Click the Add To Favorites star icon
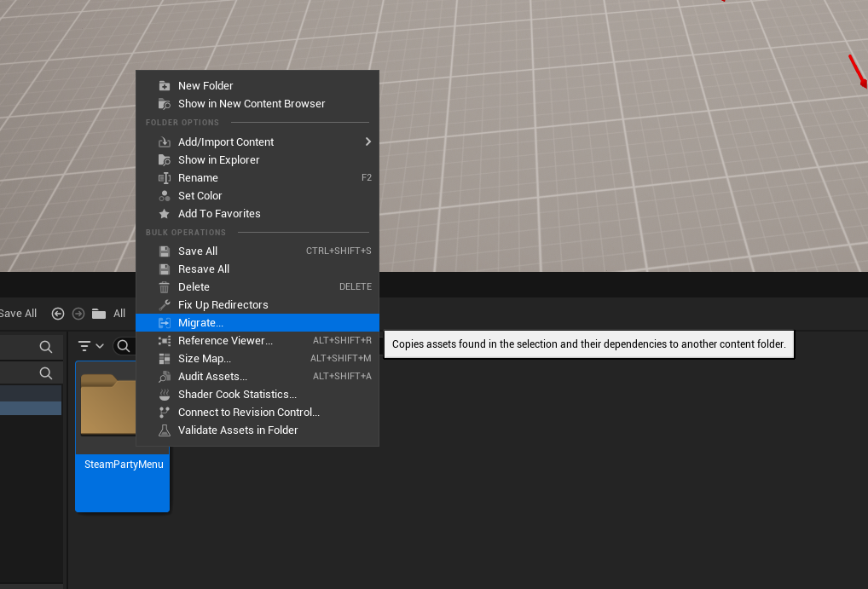 pos(165,214)
